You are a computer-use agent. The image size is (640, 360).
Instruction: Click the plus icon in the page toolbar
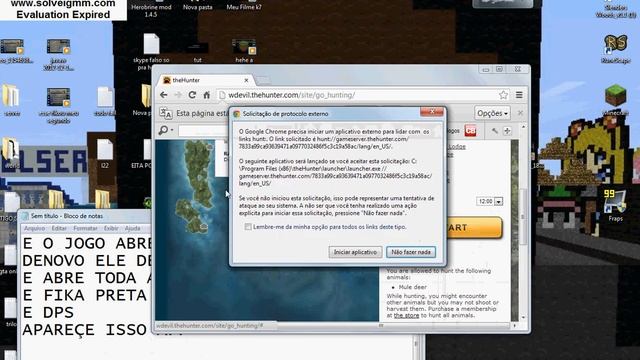point(507,131)
